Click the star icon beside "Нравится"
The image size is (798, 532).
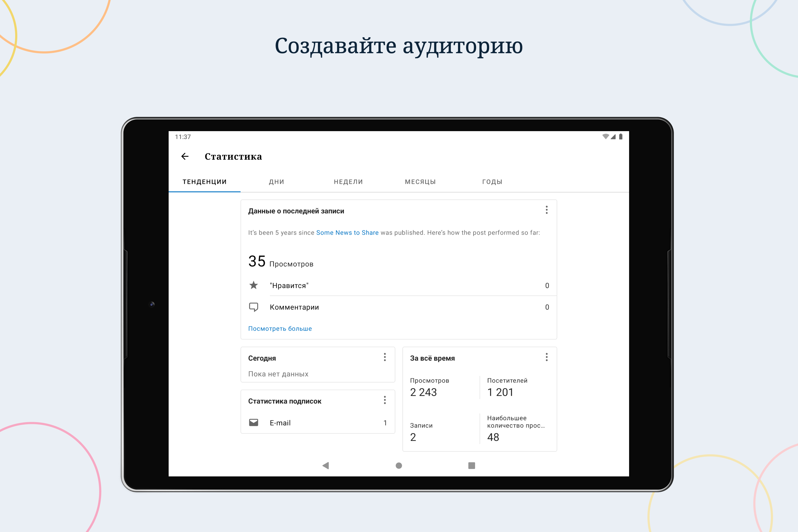253,285
